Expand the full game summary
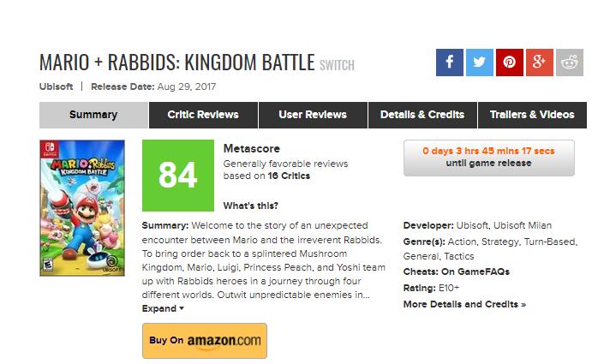Screen dimensions: 598x364 [x=163, y=308]
